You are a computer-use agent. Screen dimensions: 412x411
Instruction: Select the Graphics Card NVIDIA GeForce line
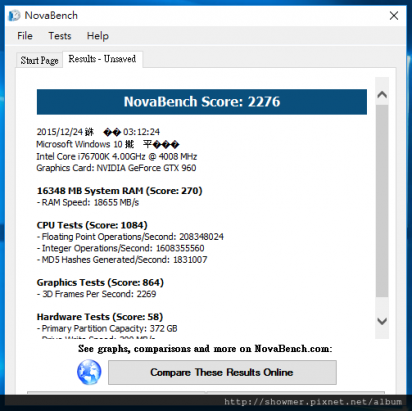coord(116,168)
